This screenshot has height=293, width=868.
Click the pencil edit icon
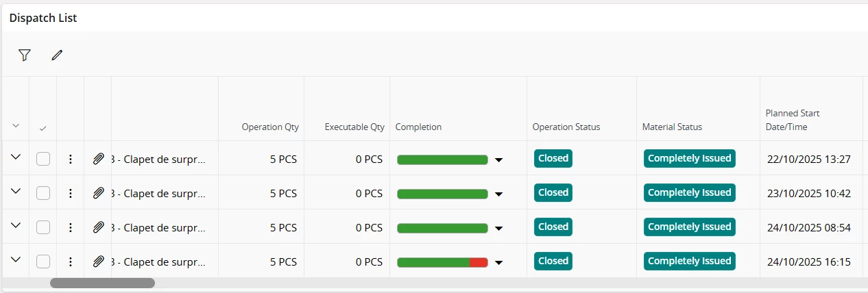(x=57, y=55)
